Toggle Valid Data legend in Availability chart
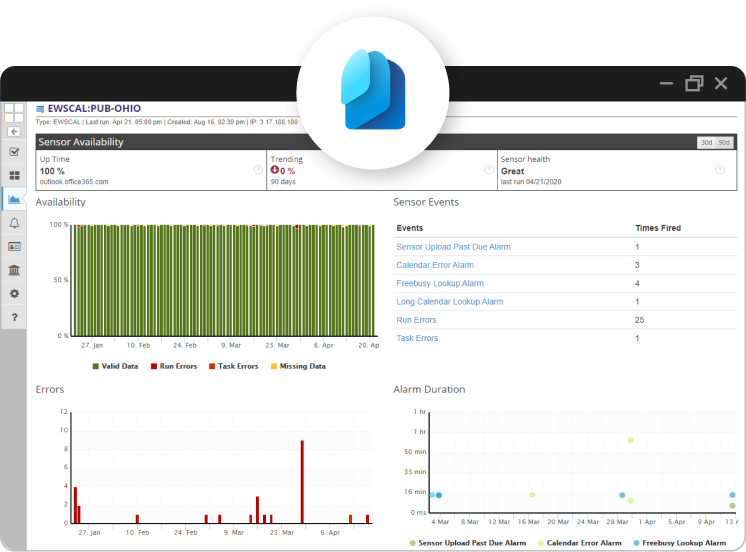746x552 pixels. tap(115, 366)
